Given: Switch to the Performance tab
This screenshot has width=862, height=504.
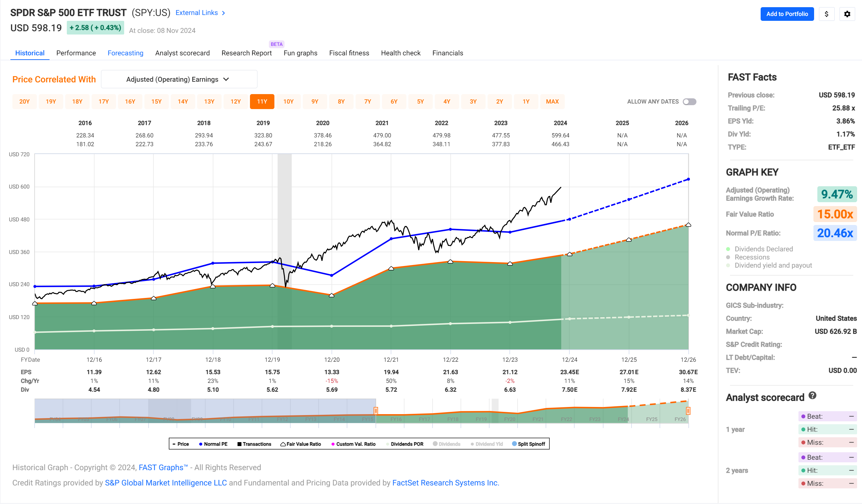Looking at the screenshot, I should click(76, 53).
